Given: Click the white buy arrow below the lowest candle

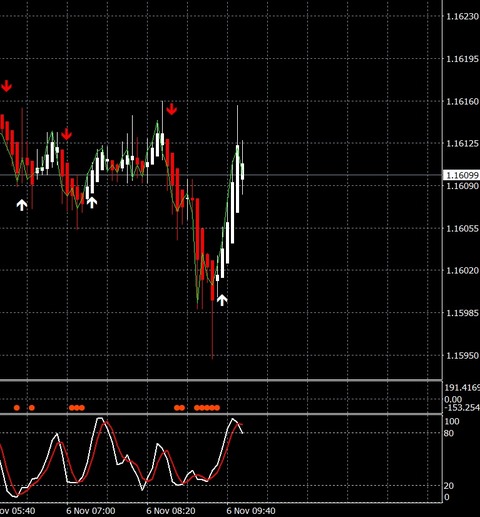Looking at the screenshot, I should tap(222, 300).
